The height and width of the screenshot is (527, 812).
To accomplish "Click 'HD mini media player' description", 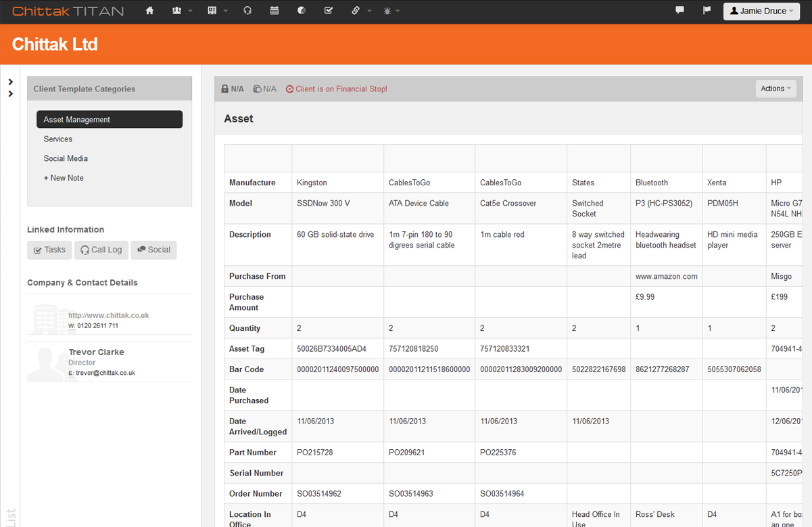I will coord(732,240).
